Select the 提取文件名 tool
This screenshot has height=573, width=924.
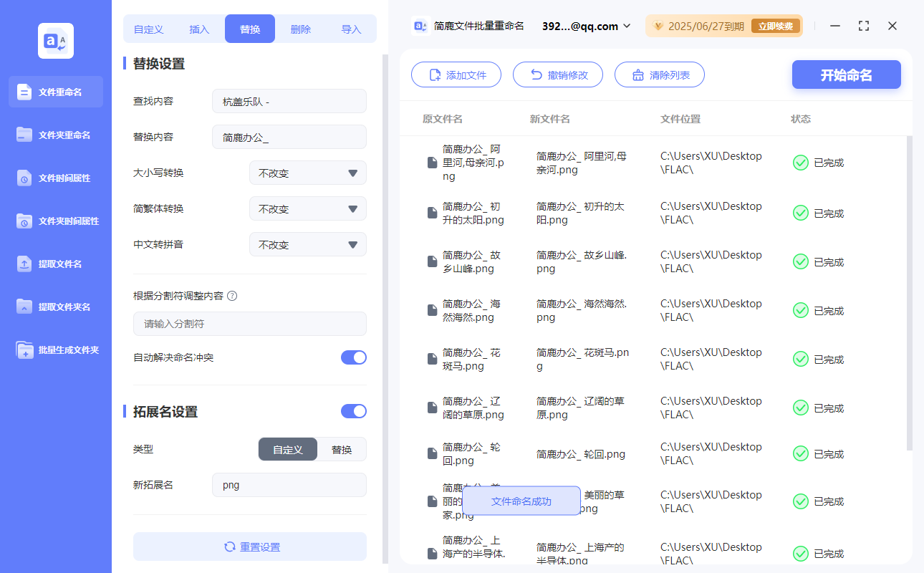pyautogui.click(x=55, y=264)
